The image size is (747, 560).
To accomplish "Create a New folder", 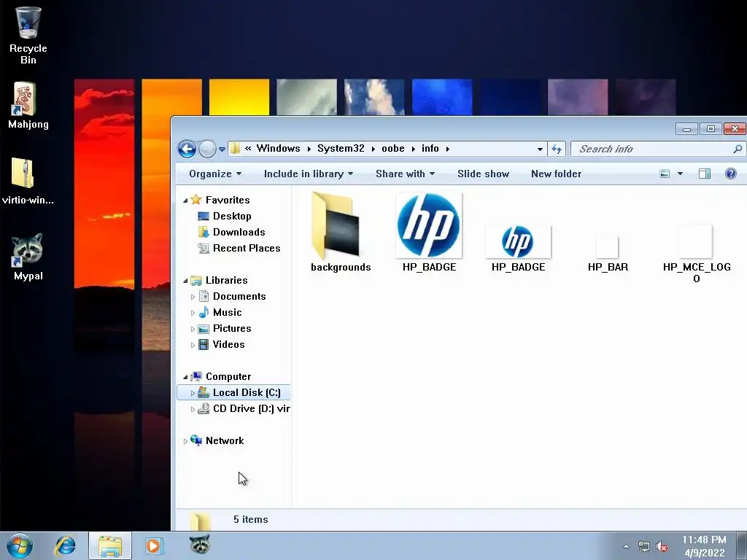I will [x=556, y=174].
